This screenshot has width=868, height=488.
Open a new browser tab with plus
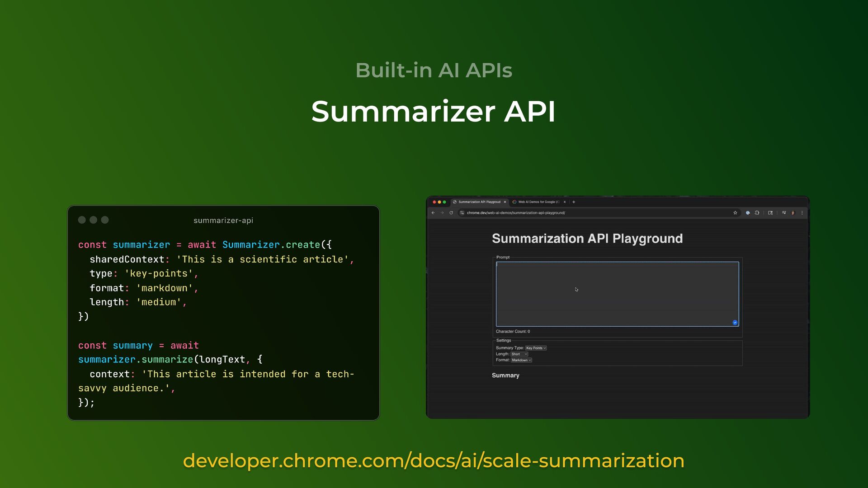(574, 202)
